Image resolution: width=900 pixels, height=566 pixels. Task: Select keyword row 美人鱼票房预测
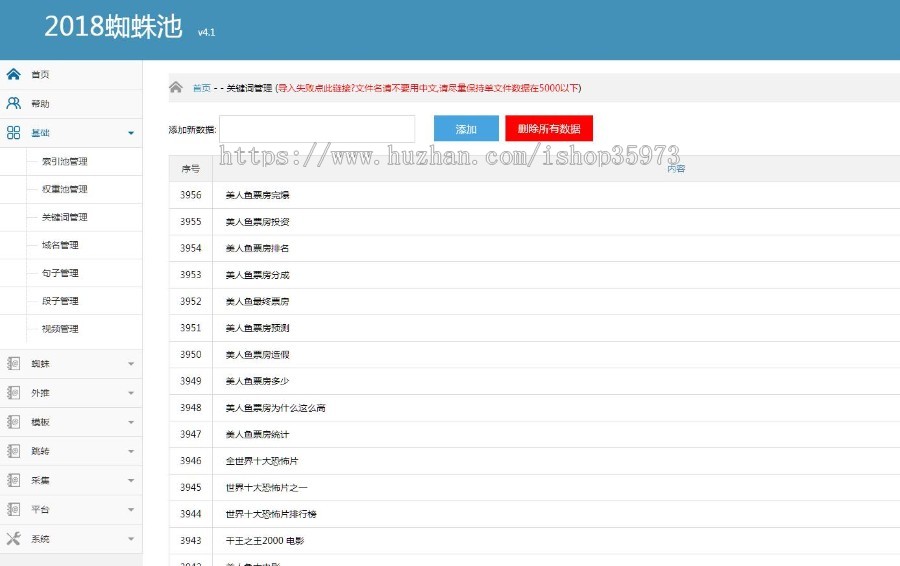coord(257,328)
